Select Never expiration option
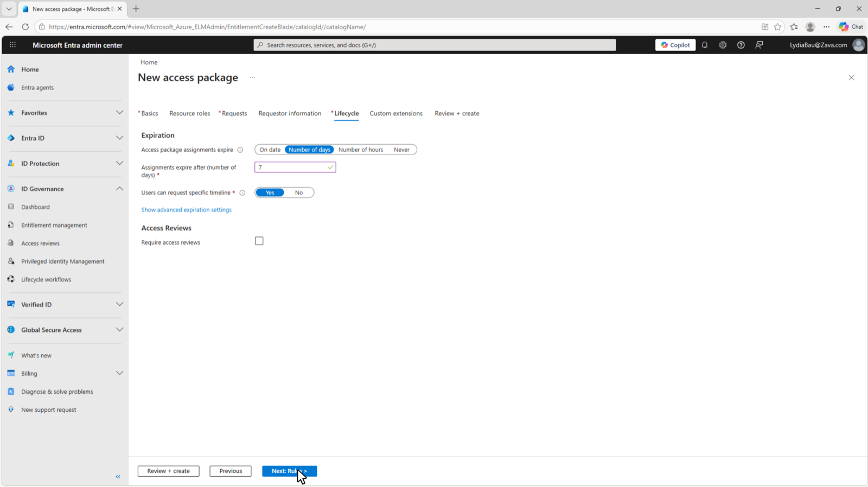This screenshot has width=868, height=487. [x=401, y=150]
